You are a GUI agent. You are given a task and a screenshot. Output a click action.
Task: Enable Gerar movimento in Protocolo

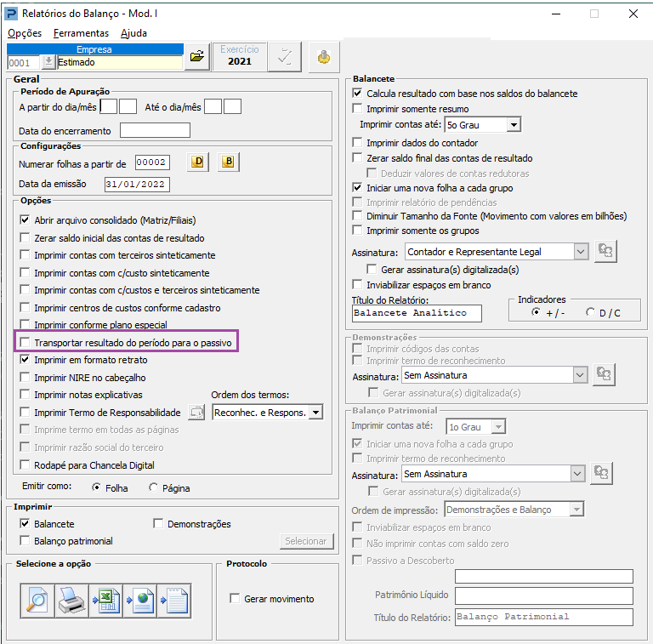[235, 599]
